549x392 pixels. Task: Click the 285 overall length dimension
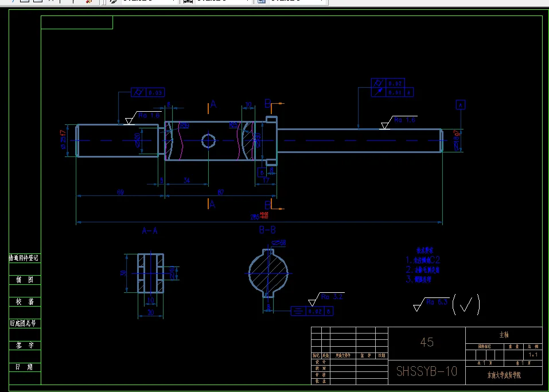(x=259, y=216)
